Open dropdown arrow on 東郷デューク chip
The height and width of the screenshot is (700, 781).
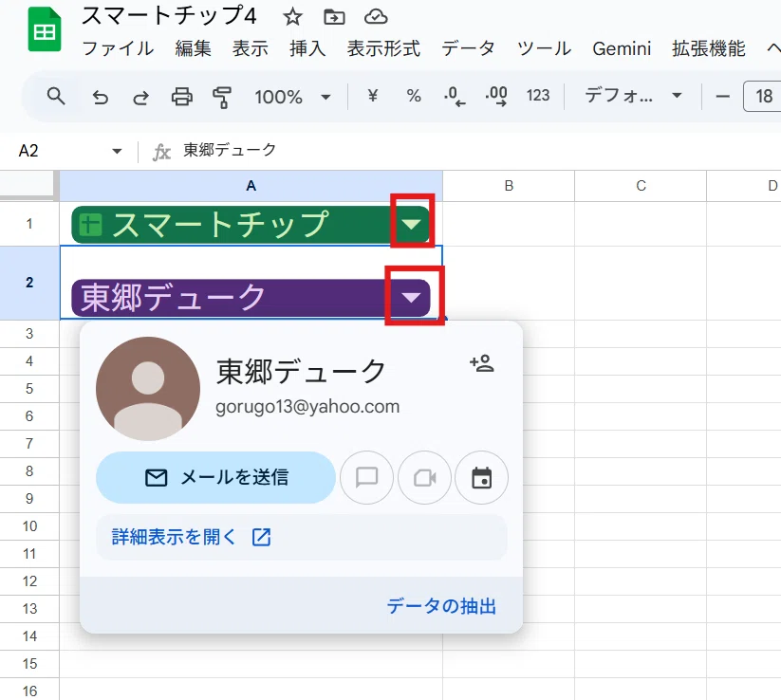pos(412,298)
